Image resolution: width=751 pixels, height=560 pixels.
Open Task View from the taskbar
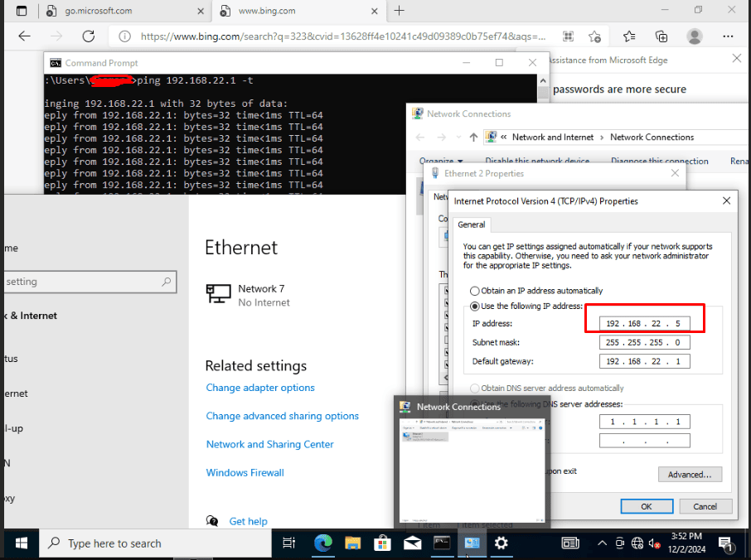tap(288, 543)
